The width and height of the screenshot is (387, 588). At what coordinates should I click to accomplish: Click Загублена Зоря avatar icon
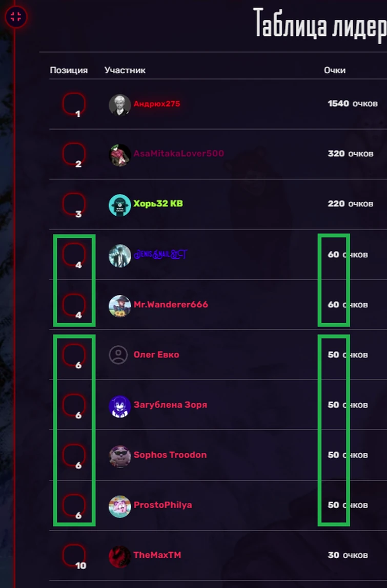120,406
